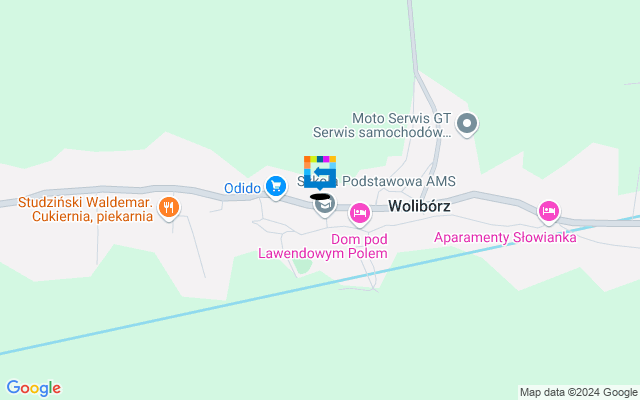The width and height of the screenshot is (640, 400).
Task: Open the Aparamenty Słowianka text label
Action: (505, 238)
